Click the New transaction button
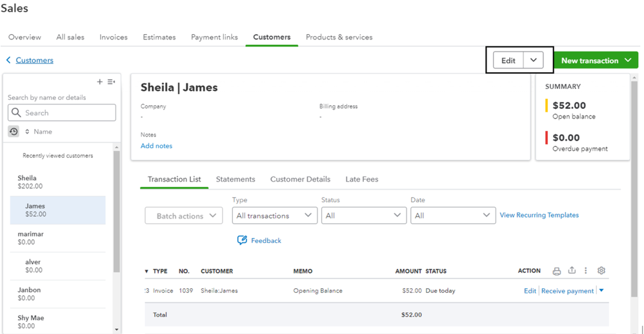Viewport: 644px width, 334px height. [596, 61]
